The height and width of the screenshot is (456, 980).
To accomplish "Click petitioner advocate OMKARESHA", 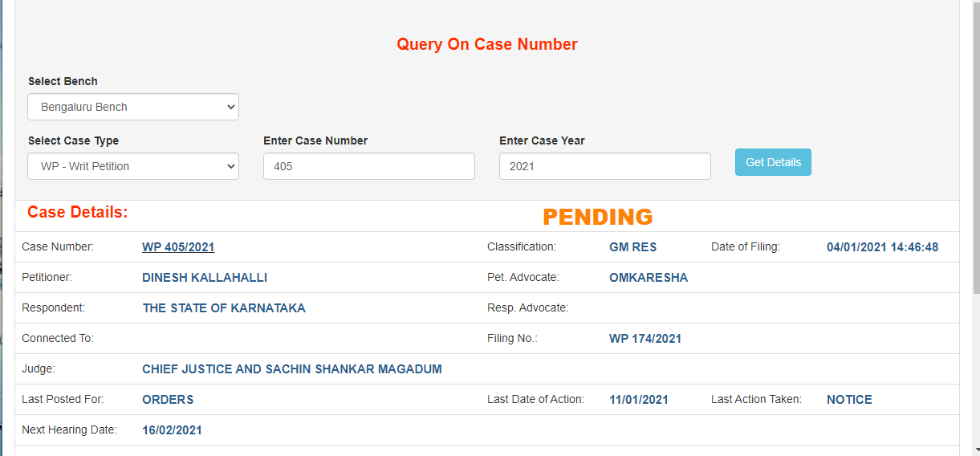I will (649, 278).
